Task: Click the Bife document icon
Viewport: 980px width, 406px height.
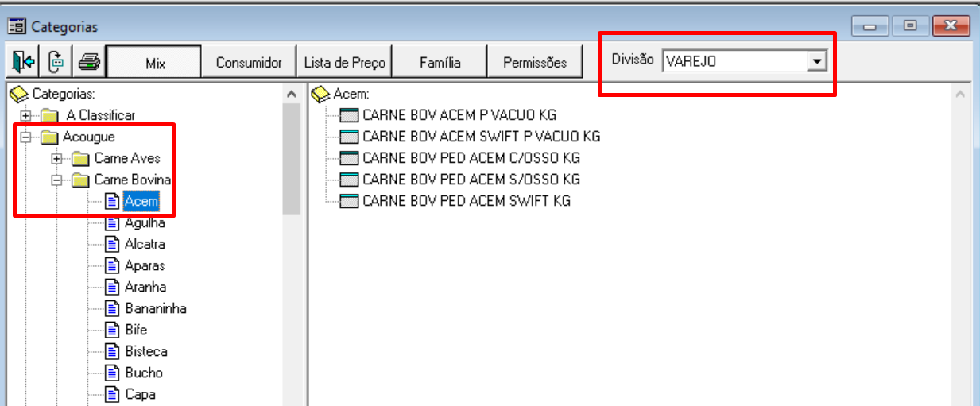Action: click(x=112, y=330)
